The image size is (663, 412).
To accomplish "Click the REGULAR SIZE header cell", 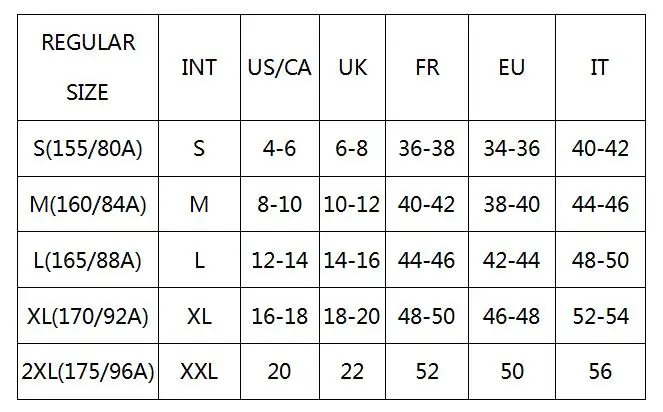I will pos(88,68).
